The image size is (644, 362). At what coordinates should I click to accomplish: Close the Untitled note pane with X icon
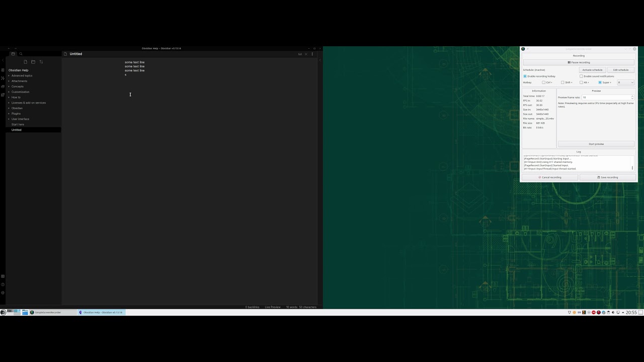[x=306, y=54]
